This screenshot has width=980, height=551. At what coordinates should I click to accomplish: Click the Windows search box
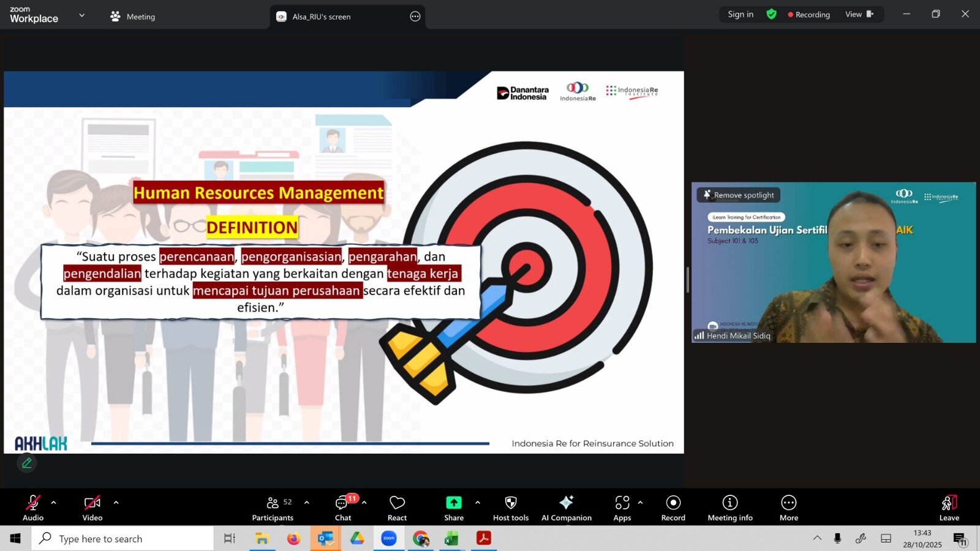123,539
